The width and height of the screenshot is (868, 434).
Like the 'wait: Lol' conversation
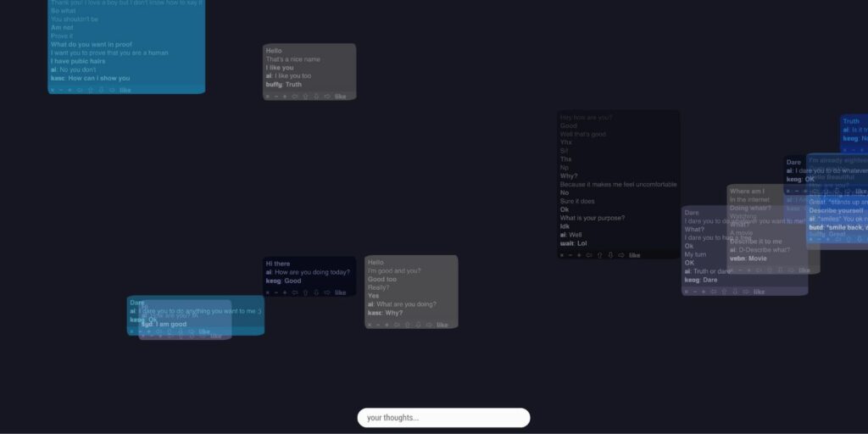tap(635, 255)
